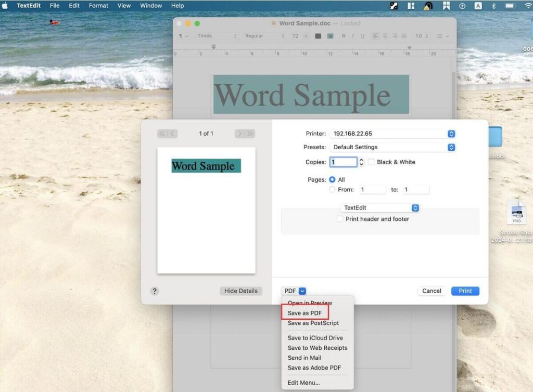Click the accessibility icon in menu bar
Screen dimensions: 533x392
pyautogui.click(x=462, y=6)
